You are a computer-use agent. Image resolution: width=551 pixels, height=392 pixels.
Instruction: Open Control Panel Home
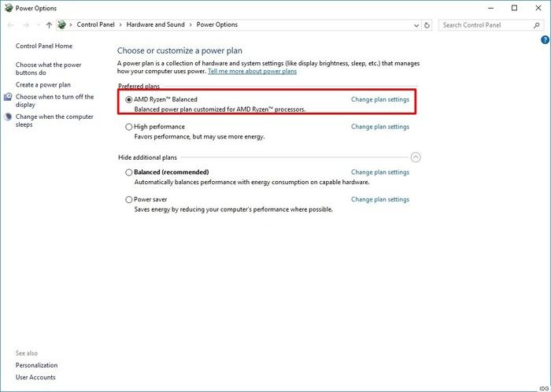point(44,46)
